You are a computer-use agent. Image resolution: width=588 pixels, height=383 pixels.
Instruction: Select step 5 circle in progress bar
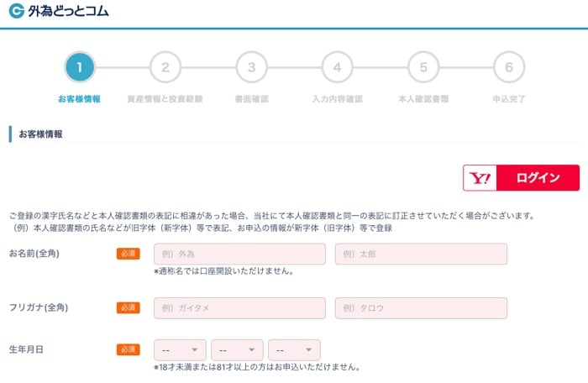[423, 67]
